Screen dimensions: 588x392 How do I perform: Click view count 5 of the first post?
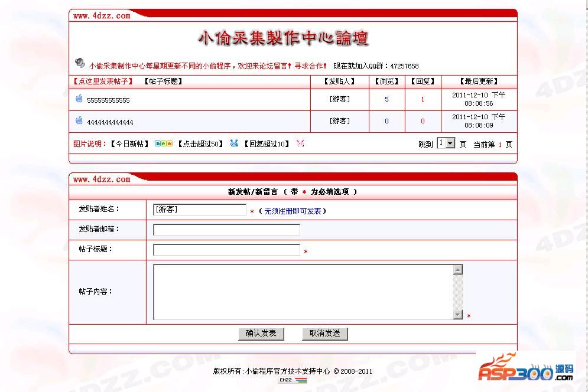tap(386, 99)
